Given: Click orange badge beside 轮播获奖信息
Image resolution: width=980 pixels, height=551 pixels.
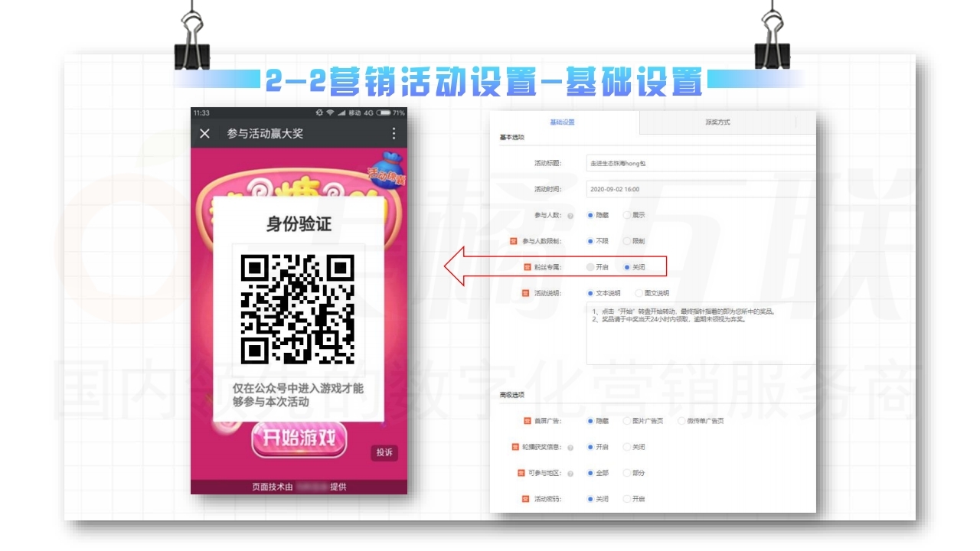Looking at the screenshot, I should pos(514,447).
